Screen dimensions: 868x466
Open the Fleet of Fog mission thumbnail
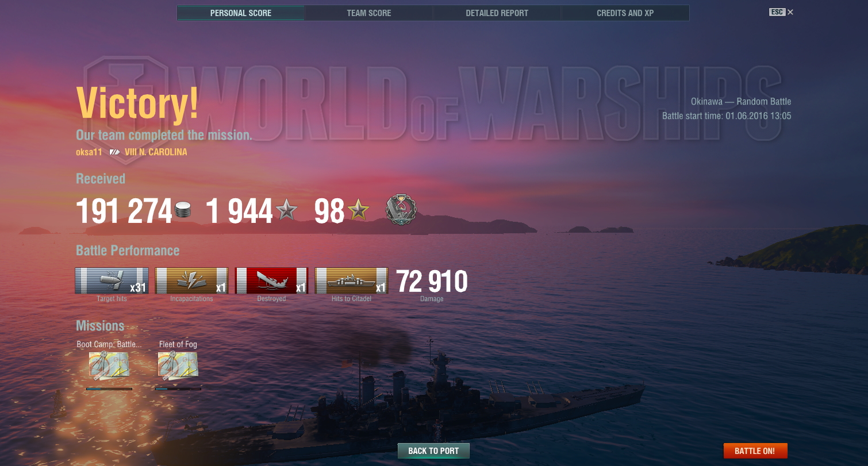click(178, 365)
